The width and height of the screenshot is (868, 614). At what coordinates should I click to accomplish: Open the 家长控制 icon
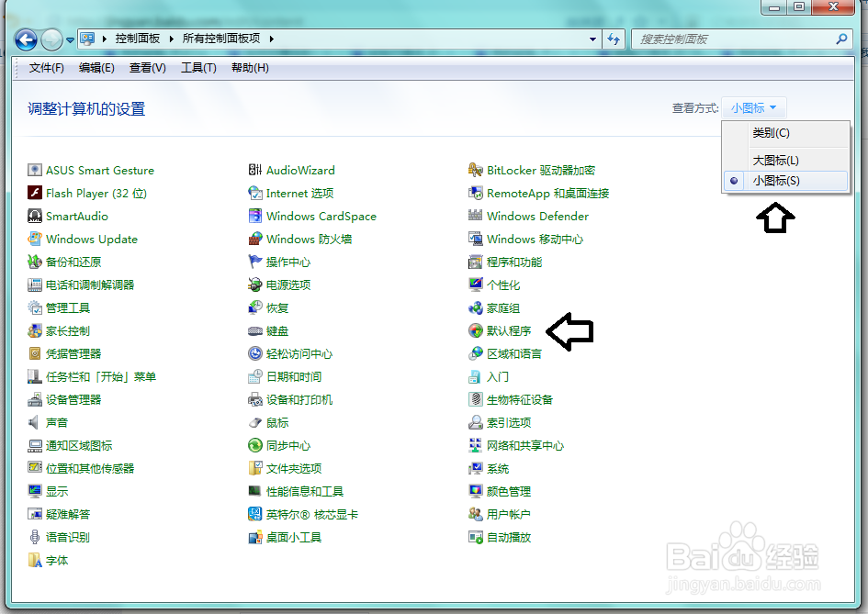(x=35, y=330)
